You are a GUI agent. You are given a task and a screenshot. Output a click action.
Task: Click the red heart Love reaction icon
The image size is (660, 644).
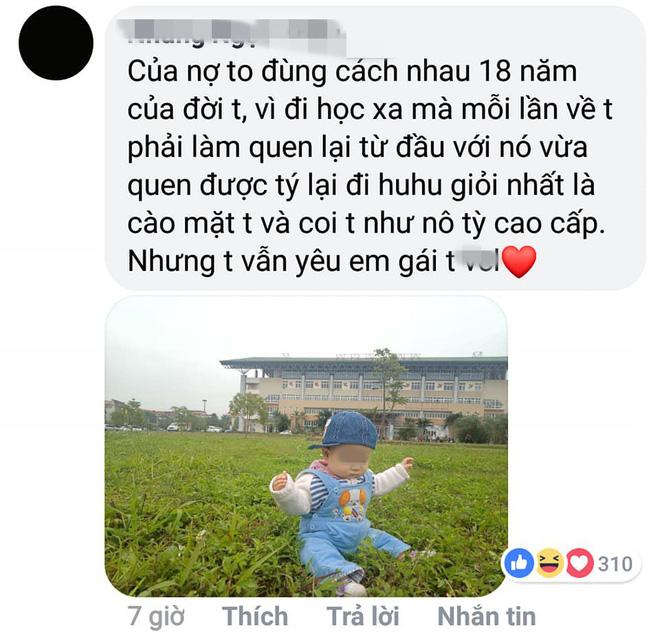pos(579,563)
